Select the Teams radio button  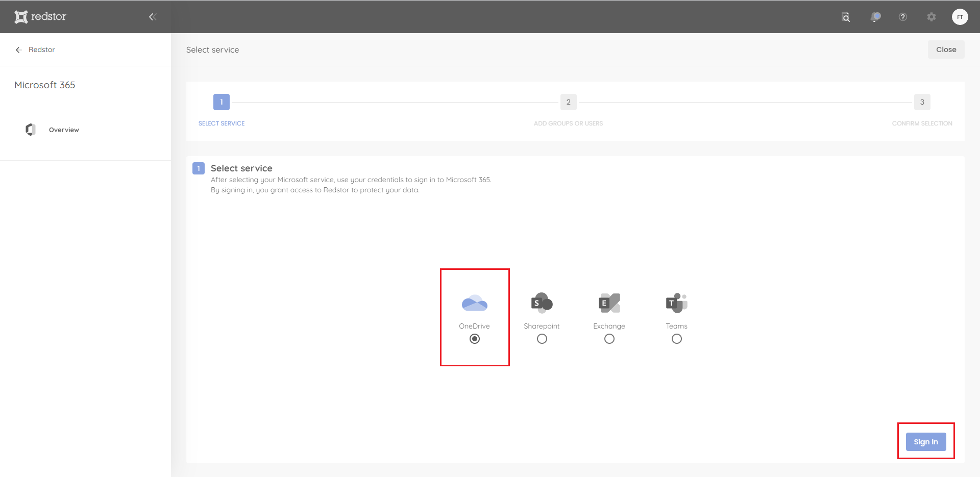[x=677, y=339]
